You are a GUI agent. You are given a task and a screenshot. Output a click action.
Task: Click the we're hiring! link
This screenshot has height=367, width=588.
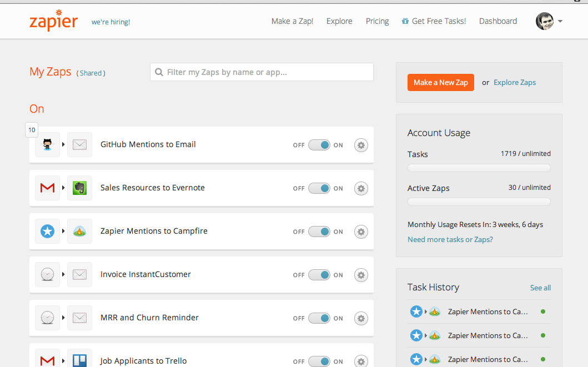click(x=110, y=22)
